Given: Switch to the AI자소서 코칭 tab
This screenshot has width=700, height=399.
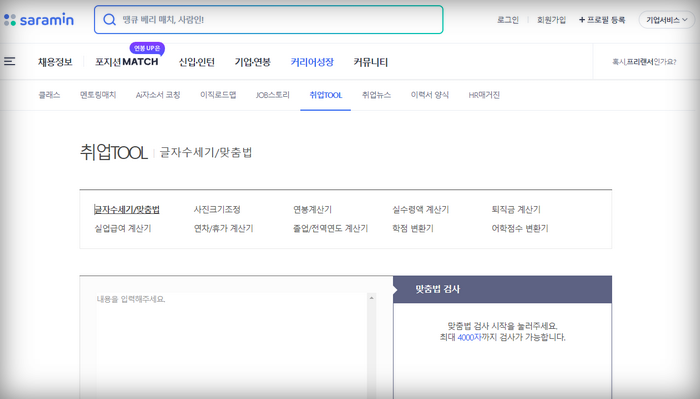Looking at the screenshot, I should [158, 95].
